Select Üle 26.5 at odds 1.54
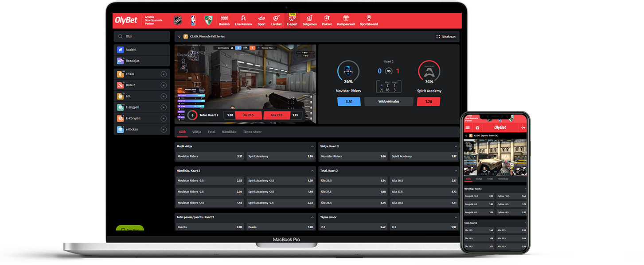The width and height of the screenshot is (644, 265). [x=353, y=181]
